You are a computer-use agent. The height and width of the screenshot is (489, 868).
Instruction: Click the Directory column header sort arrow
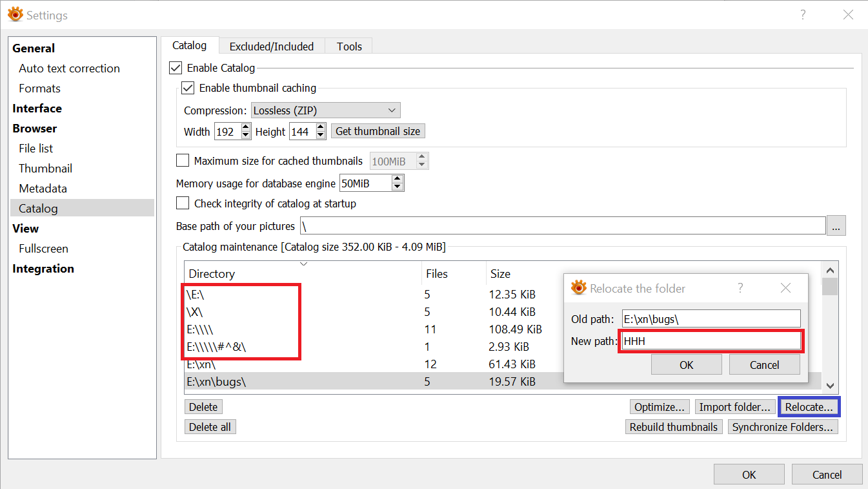click(303, 264)
